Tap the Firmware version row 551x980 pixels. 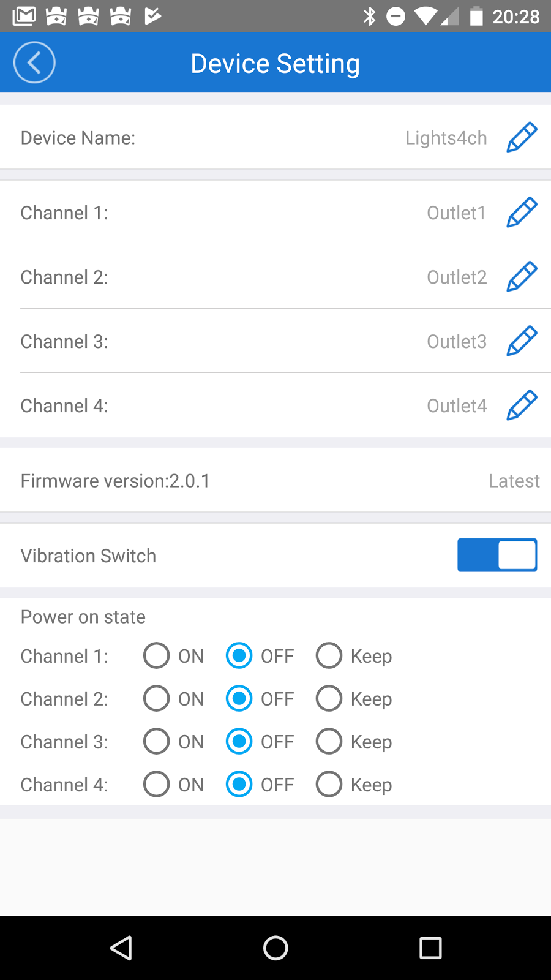[275, 480]
